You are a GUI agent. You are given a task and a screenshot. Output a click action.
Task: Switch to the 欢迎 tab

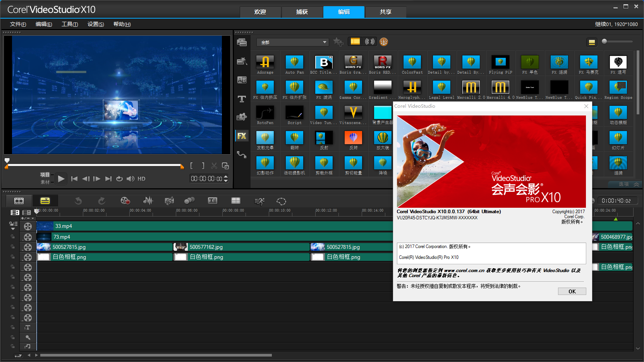[x=260, y=12]
